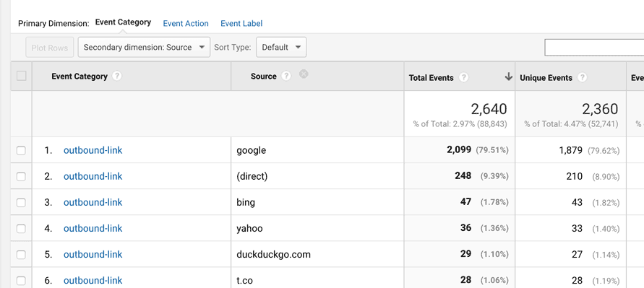Switch primary dimension to Event Label
The image size is (644, 288).
(x=241, y=24)
